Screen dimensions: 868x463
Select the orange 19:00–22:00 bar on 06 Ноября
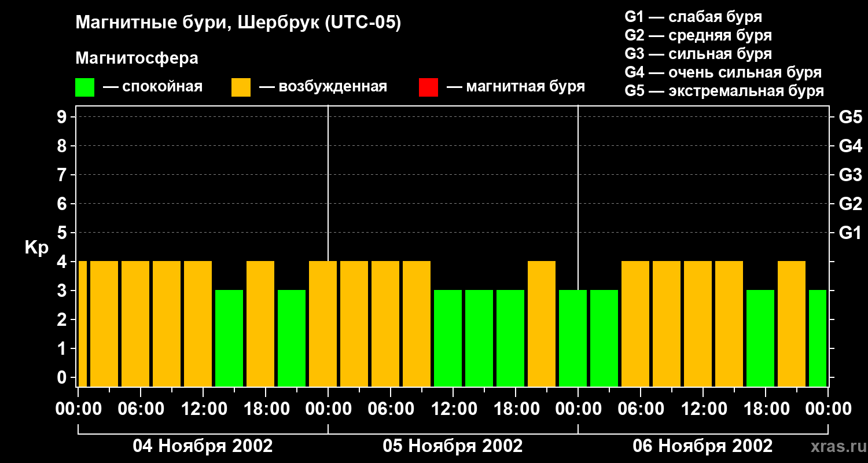[792, 324]
